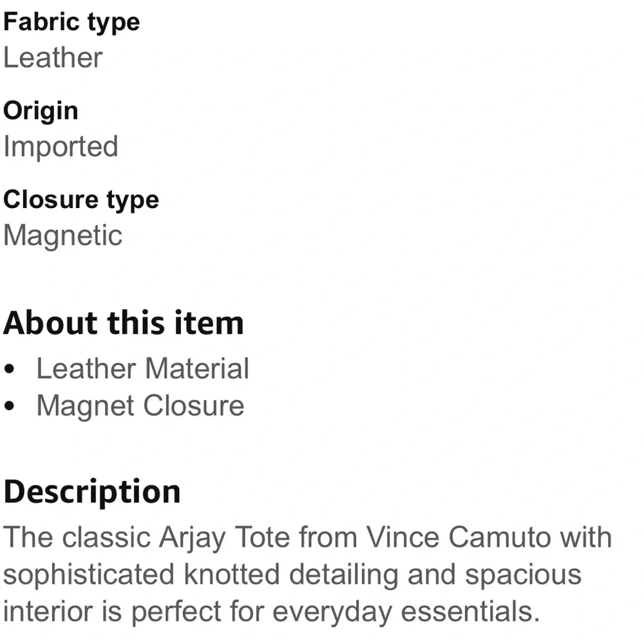Click the words everyday essentials
Screen dimensions: 644x644
[x=406, y=611]
